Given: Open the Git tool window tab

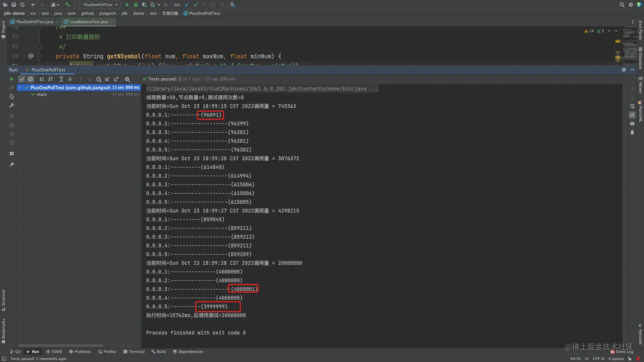Looking at the screenshot, I should [x=15, y=352].
